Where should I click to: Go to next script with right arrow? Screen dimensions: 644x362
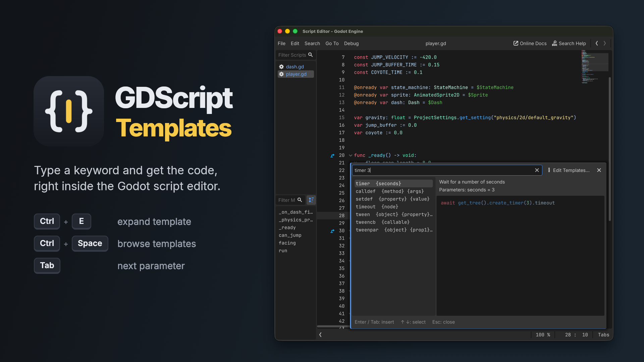(605, 43)
